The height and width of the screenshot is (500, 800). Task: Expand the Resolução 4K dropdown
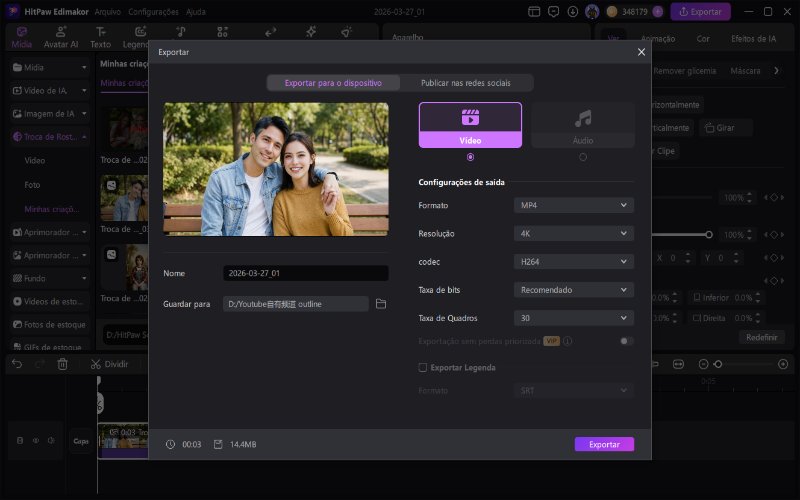click(573, 233)
